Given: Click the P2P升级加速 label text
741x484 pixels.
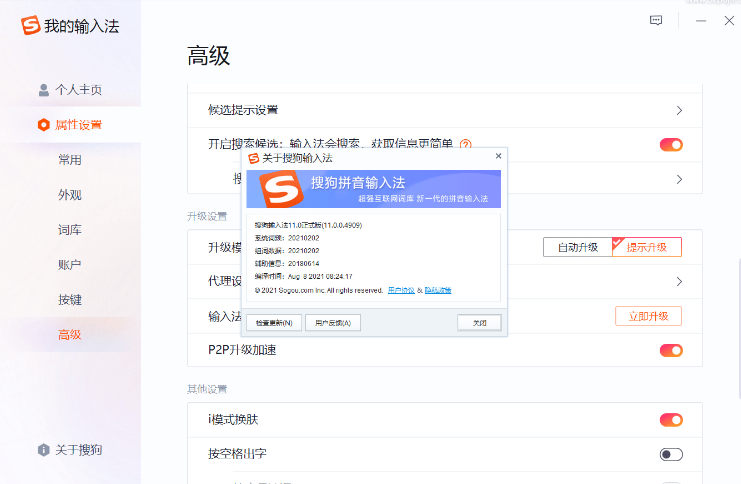Looking at the screenshot, I should [242, 350].
